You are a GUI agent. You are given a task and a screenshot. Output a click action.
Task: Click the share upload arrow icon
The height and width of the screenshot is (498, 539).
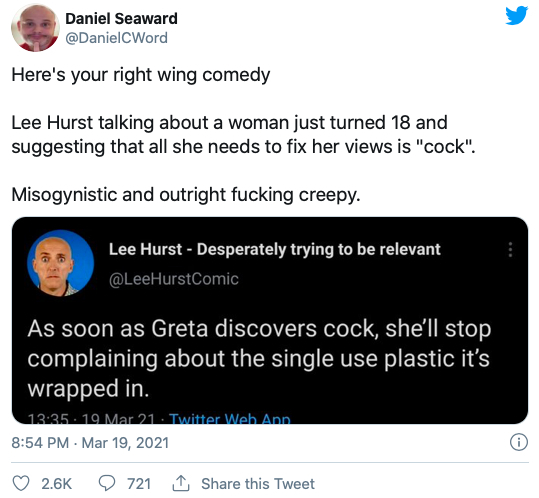(x=181, y=483)
